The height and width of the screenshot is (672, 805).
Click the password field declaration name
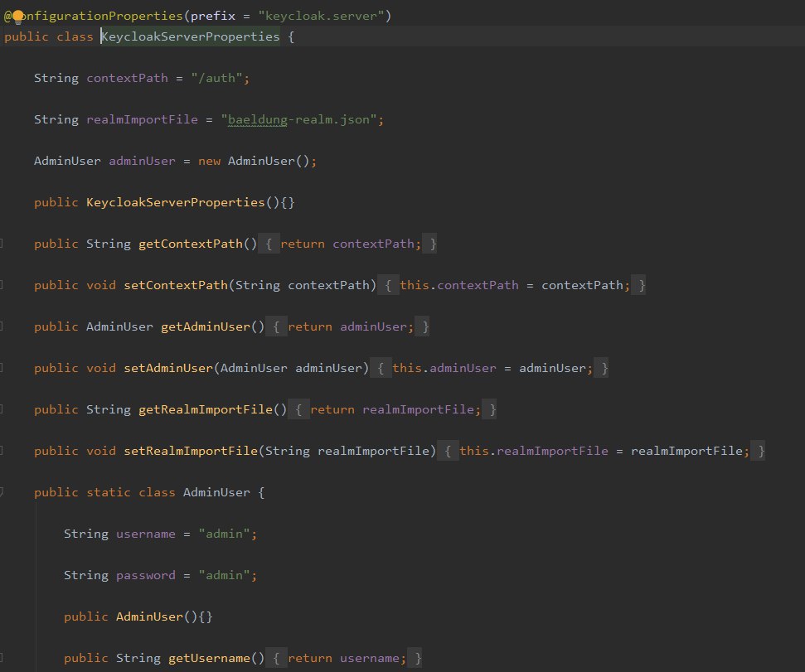(x=146, y=576)
